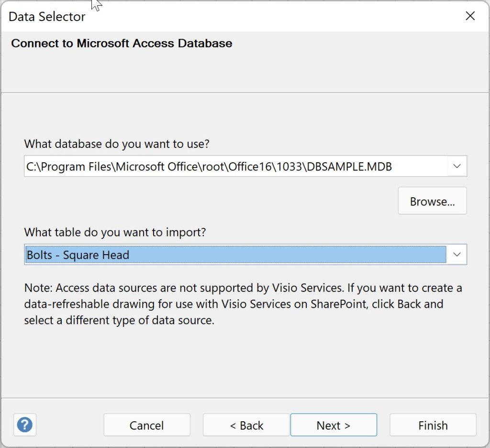490x448 pixels.
Task: Click the 'select a different type of data source' text
Action: coord(119,320)
